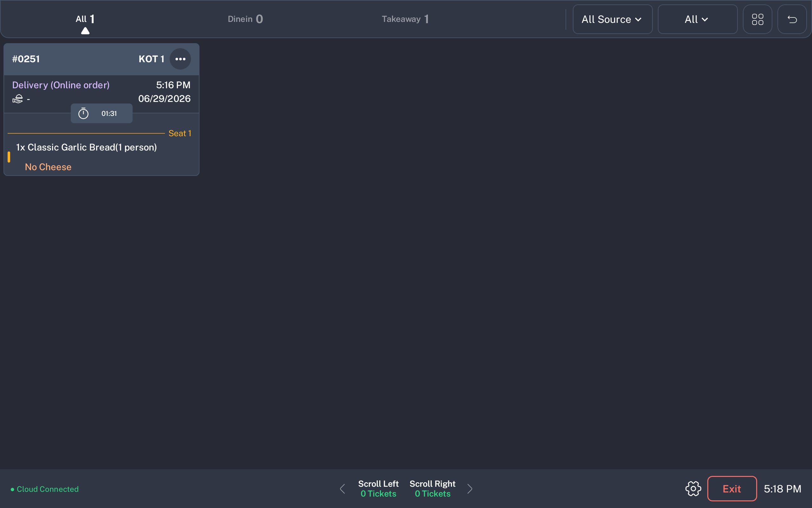The width and height of the screenshot is (812, 508).
Task: Click the 01:31 elapsed timer
Action: [109, 114]
